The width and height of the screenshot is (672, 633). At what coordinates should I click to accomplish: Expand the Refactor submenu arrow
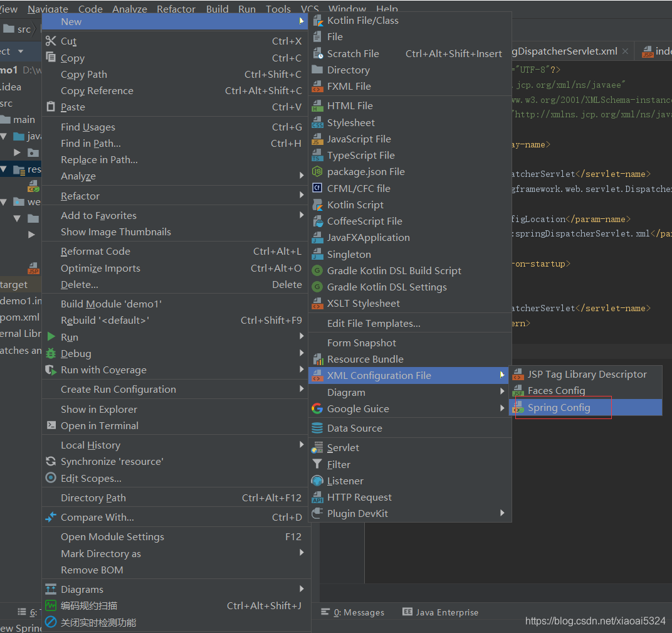(302, 195)
